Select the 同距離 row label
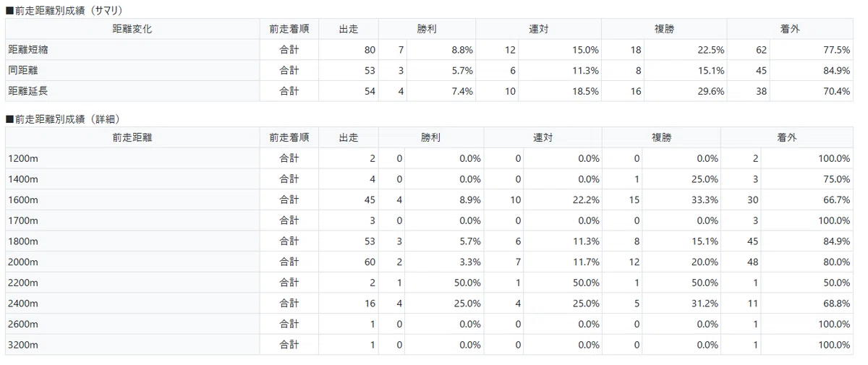The image size is (868, 365). click(x=23, y=71)
